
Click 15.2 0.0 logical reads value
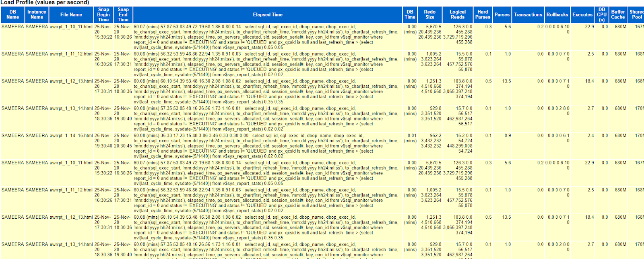coord(464,136)
